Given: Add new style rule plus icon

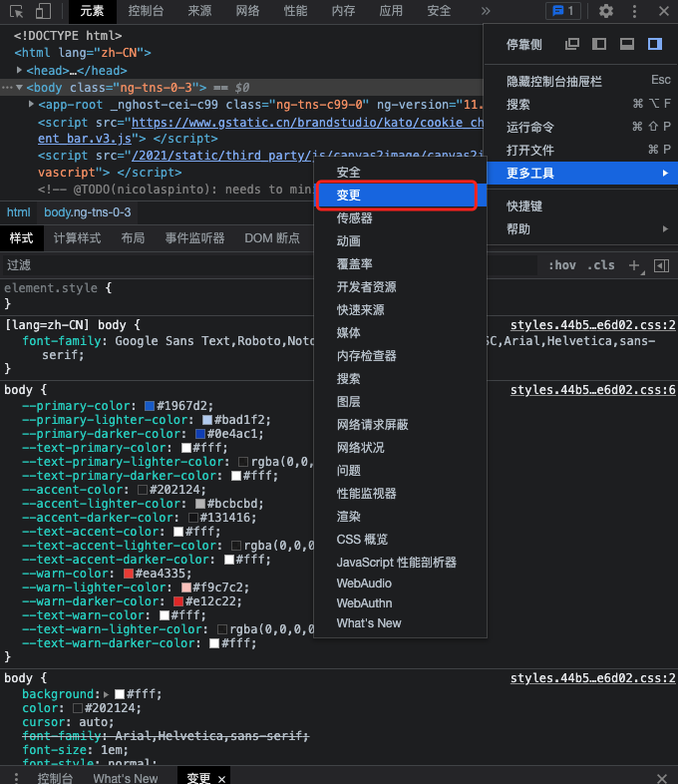Looking at the screenshot, I should 634,265.
